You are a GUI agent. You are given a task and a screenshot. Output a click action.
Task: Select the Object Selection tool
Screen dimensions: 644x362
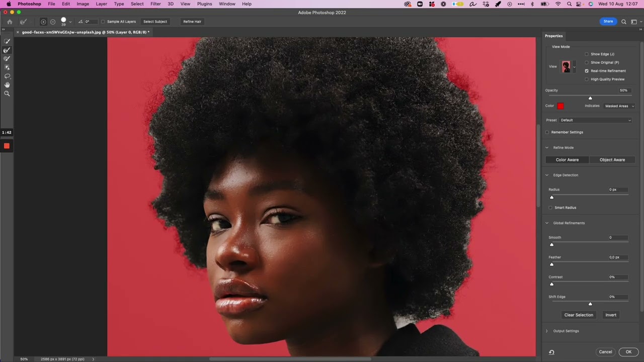[7, 67]
